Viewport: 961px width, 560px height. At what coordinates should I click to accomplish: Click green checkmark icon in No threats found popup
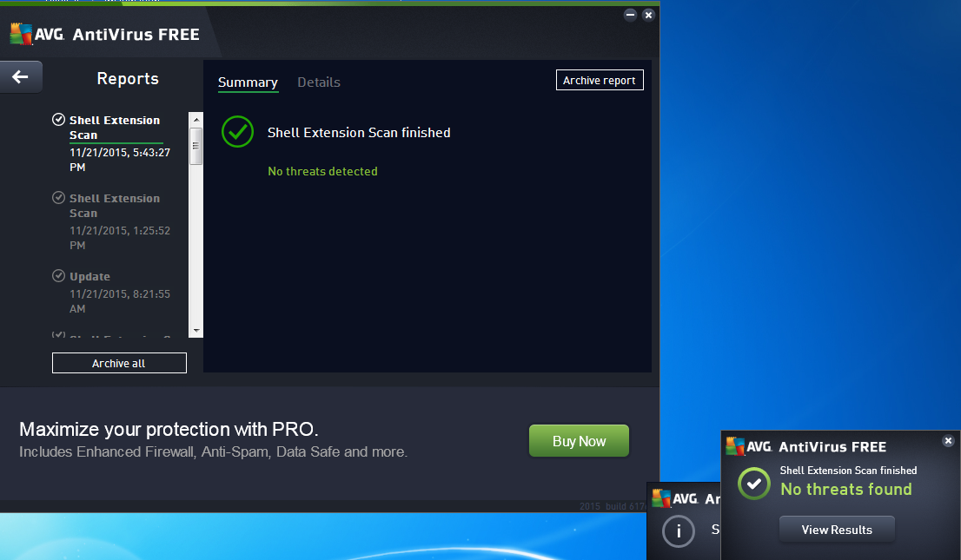pyautogui.click(x=754, y=484)
